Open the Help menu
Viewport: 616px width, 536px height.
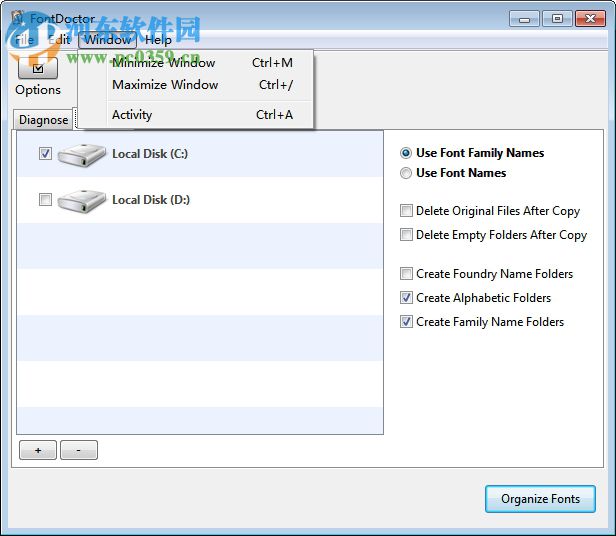coord(158,40)
